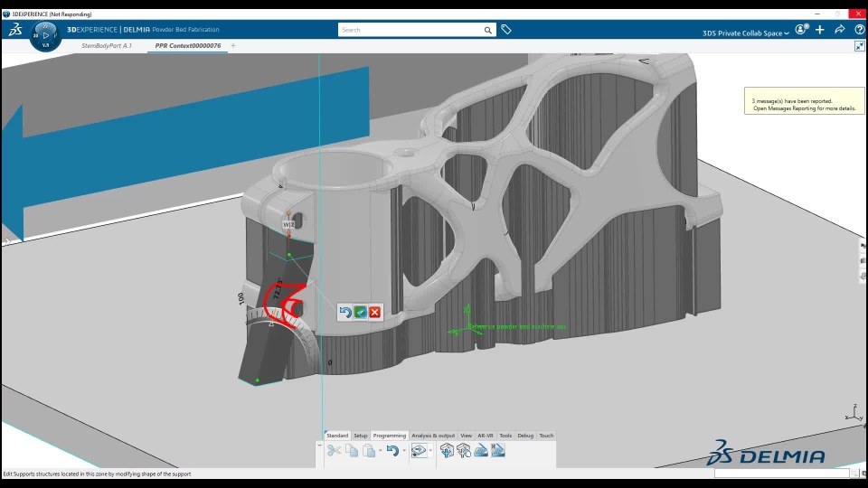Cancel edit with the red X icon
Screen dimensions: 868x488
(x=374, y=313)
